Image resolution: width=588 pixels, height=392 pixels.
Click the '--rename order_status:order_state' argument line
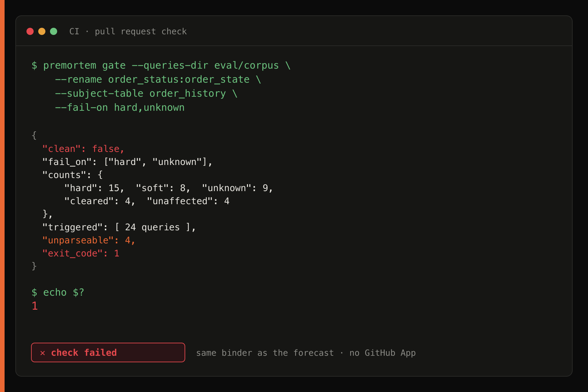tap(158, 79)
